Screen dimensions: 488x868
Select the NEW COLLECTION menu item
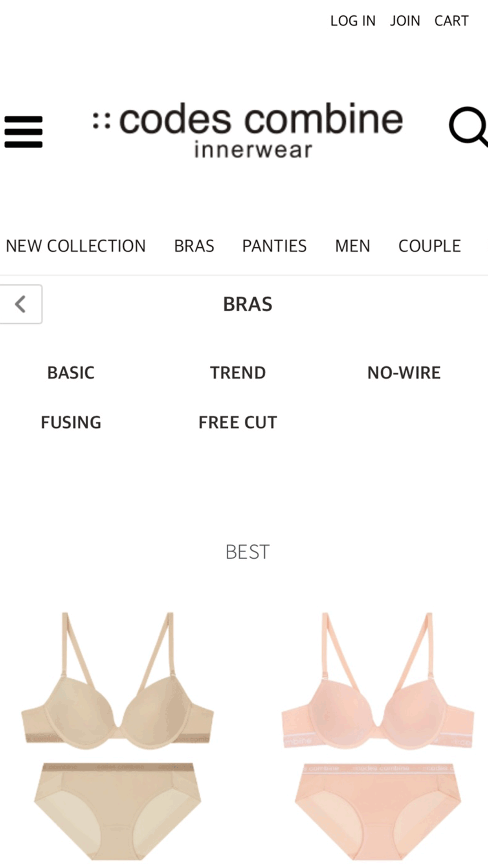76,246
